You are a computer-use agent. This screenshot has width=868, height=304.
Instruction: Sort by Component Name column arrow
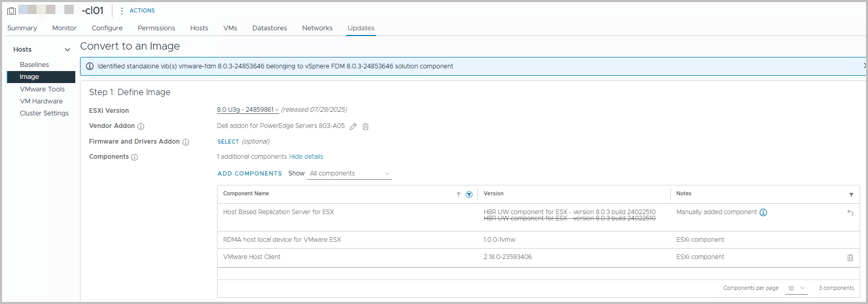(459, 194)
